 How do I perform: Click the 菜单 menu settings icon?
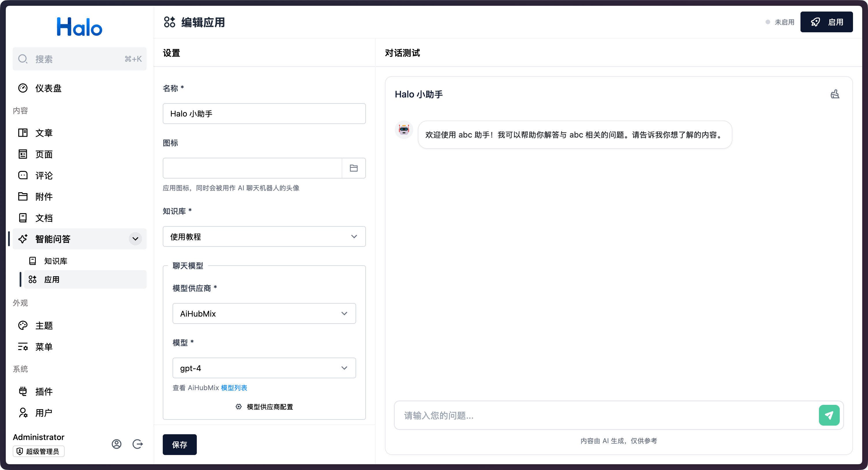(23, 346)
